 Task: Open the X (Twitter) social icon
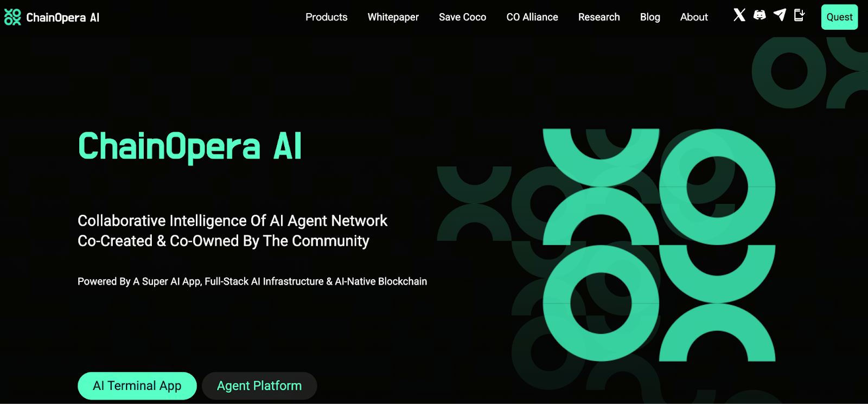coord(739,15)
